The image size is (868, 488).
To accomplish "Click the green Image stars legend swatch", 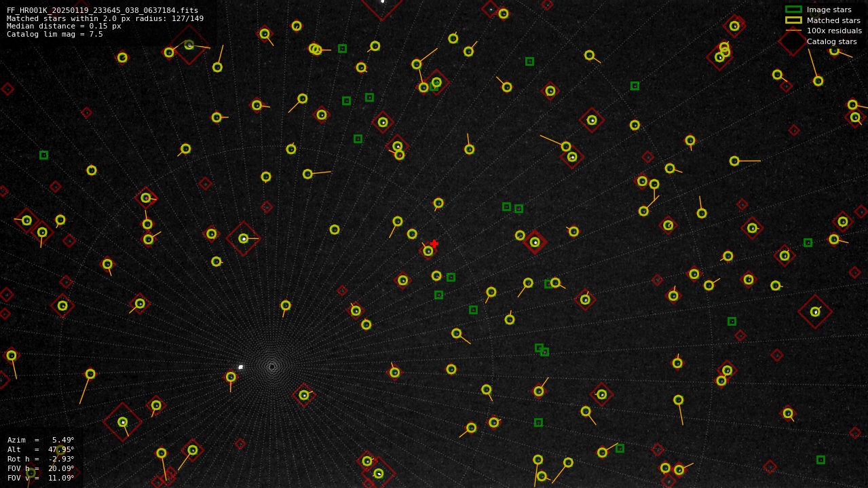I will [793, 10].
